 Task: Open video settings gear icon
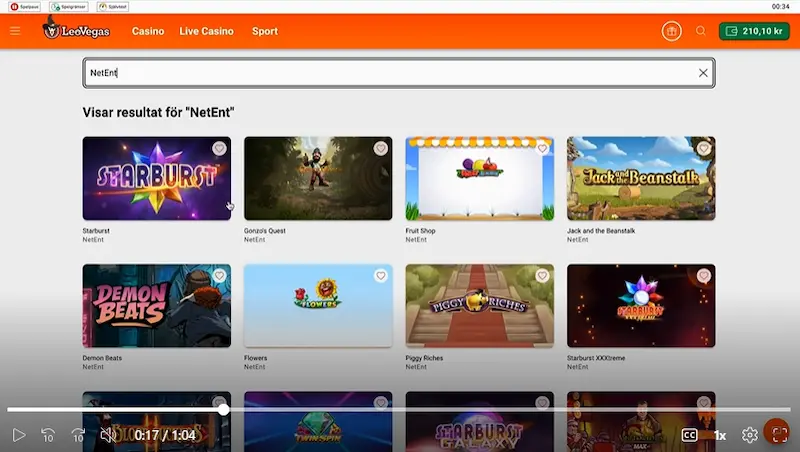pos(749,435)
